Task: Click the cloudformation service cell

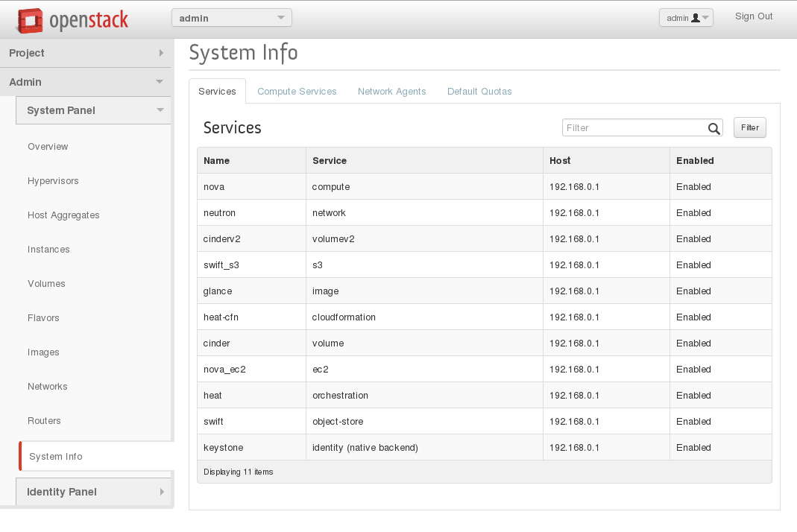Action: click(x=424, y=317)
